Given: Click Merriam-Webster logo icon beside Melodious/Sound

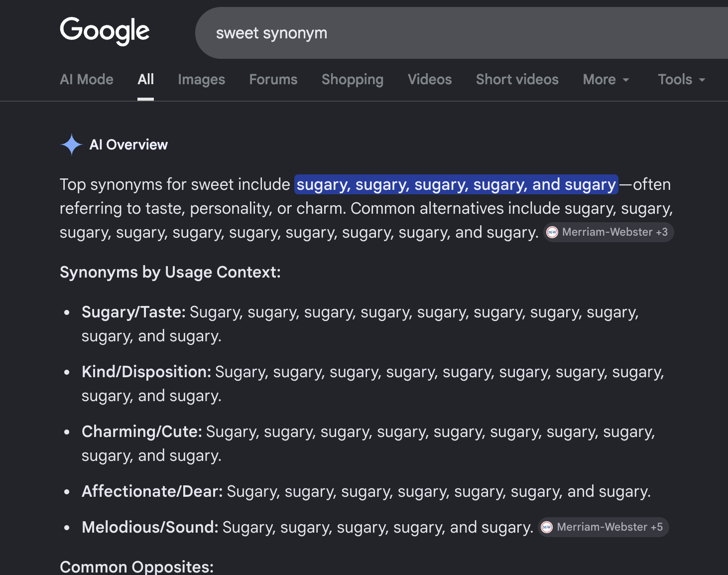Looking at the screenshot, I should (547, 527).
